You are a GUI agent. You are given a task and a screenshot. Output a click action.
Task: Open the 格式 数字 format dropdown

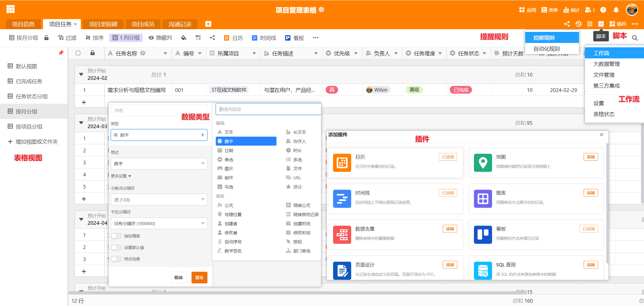point(159,164)
